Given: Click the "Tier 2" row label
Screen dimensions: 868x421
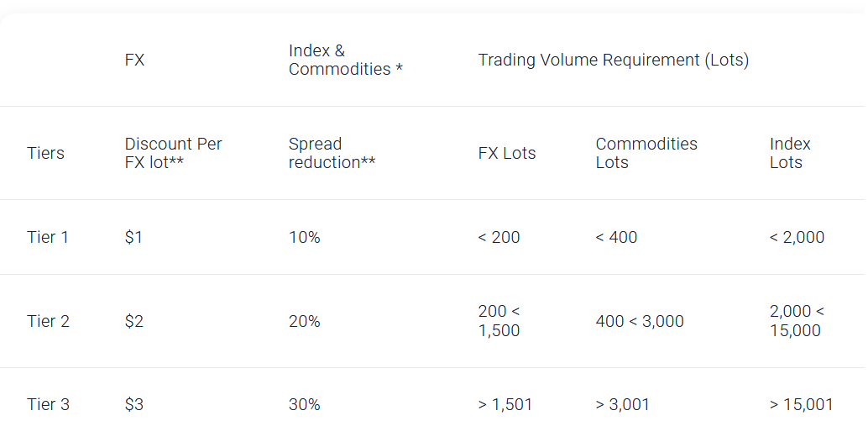Looking at the screenshot, I should [x=48, y=321].
